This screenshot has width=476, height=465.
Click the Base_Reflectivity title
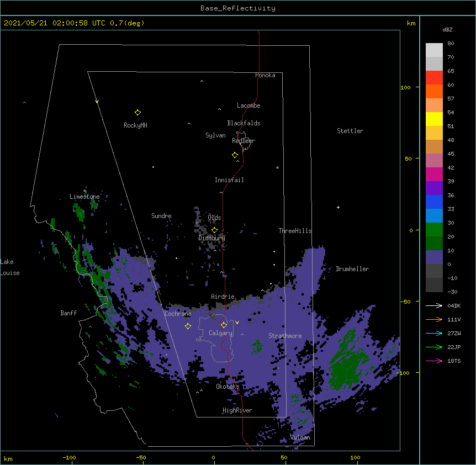coord(238,8)
